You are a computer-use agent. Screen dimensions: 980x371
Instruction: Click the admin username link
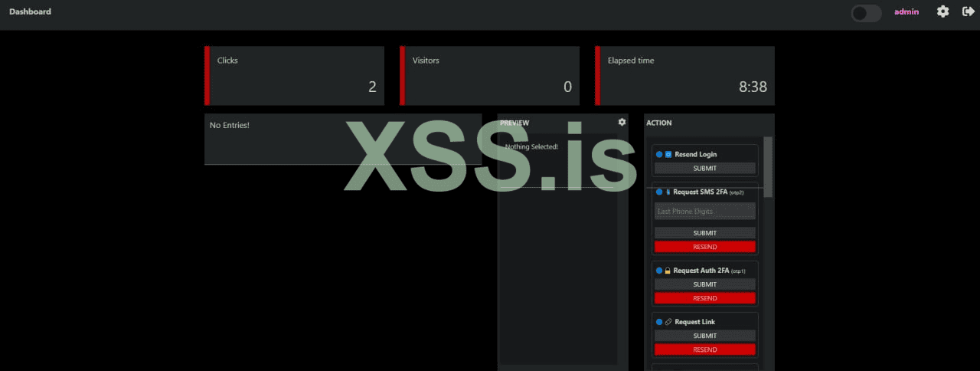(906, 11)
